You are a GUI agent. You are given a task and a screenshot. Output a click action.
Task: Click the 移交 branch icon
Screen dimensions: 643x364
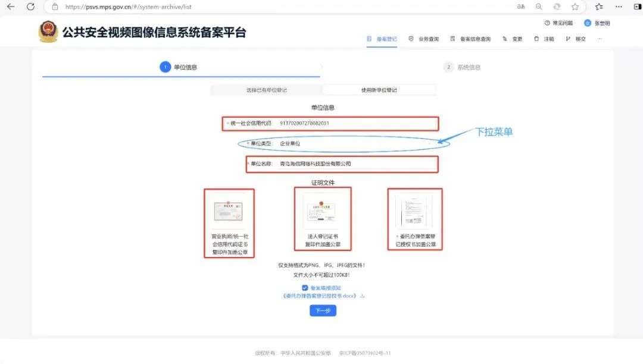568,39
